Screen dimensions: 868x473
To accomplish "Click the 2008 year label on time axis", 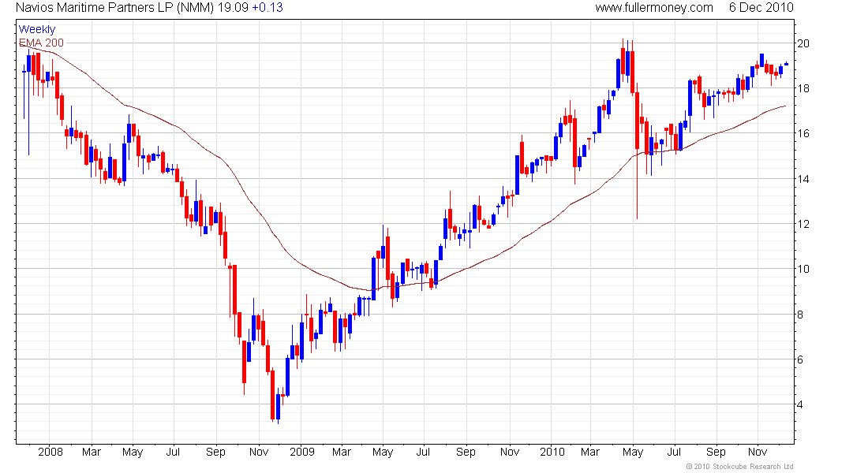I will click(x=51, y=452).
